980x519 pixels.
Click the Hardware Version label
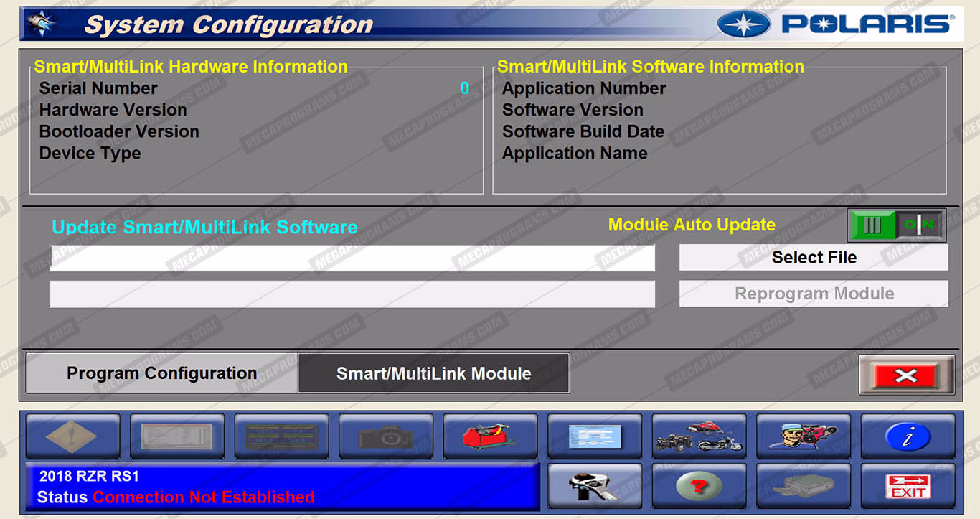[113, 110]
